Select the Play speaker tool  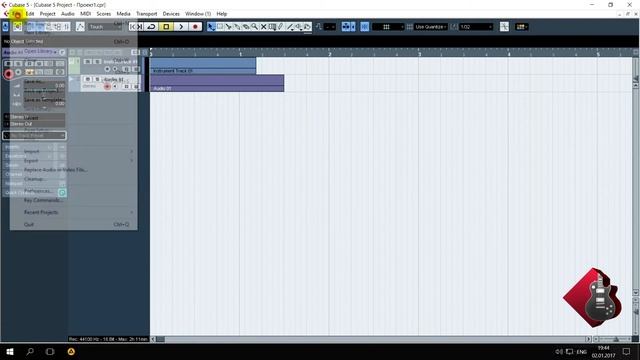(x=299, y=27)
